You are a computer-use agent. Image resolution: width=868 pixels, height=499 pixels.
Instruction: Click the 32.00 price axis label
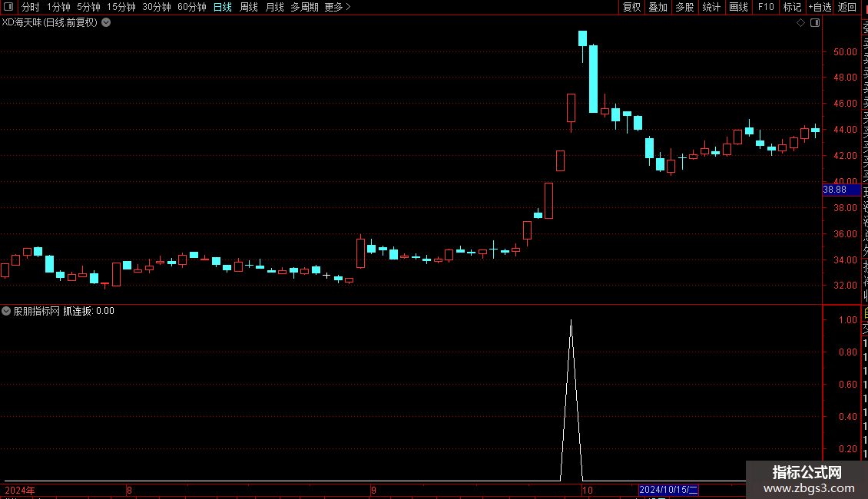845,286
